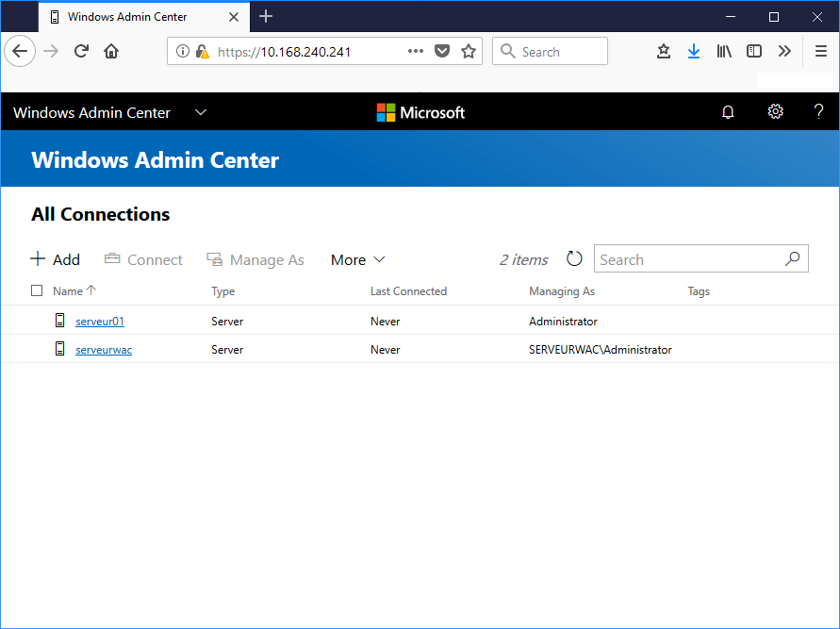The width and height of the screenshot is (840, 629).
Task: Click the Windows Admin Center blue banner title
Action: click(x=156, y=160)
